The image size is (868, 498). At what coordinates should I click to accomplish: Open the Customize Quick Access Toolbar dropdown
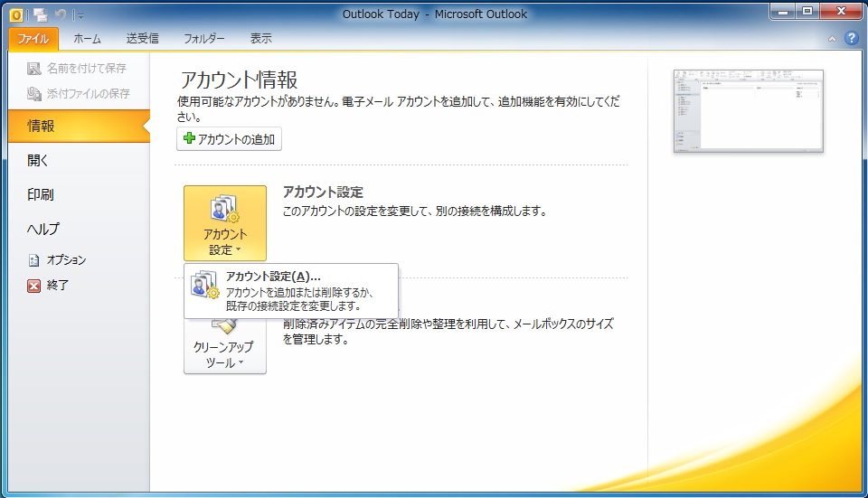point(80,16)
